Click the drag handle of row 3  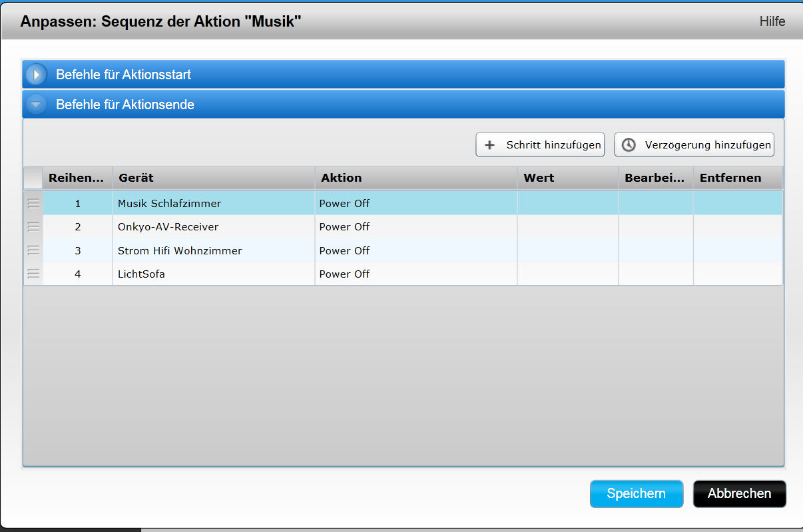coord(33,250)
